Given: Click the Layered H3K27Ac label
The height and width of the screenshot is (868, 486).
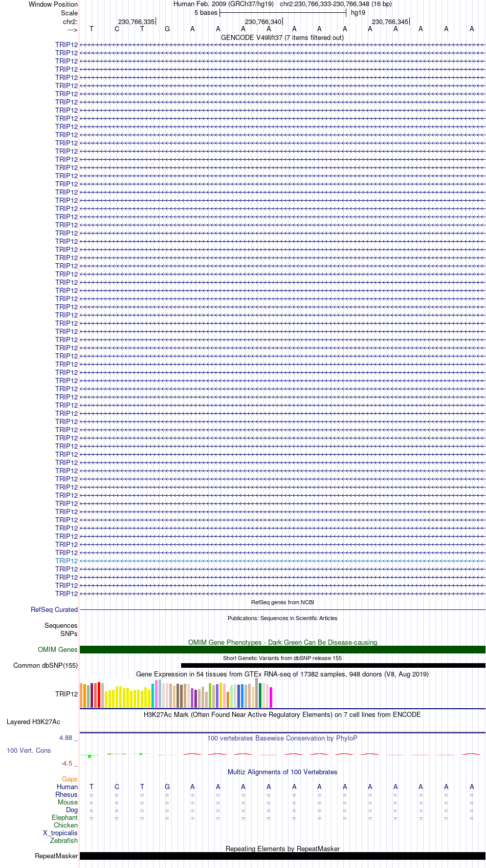Looking at the screenshot, I should click(x=33, y=722).
